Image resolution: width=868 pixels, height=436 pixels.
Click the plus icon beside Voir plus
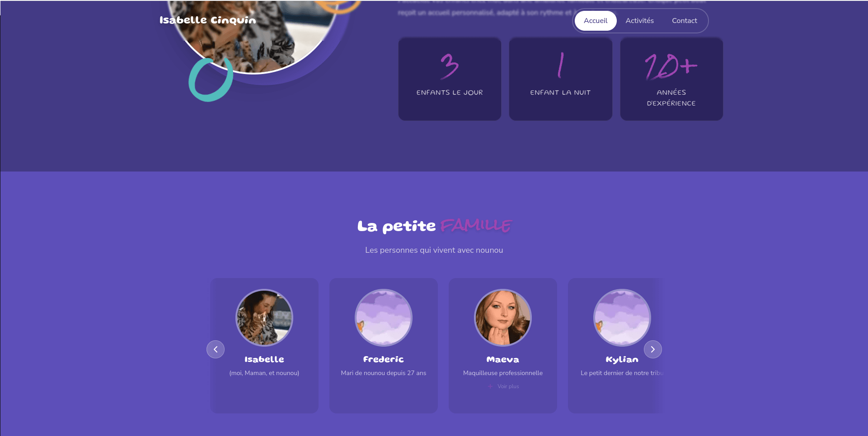(x=490, y=386)
